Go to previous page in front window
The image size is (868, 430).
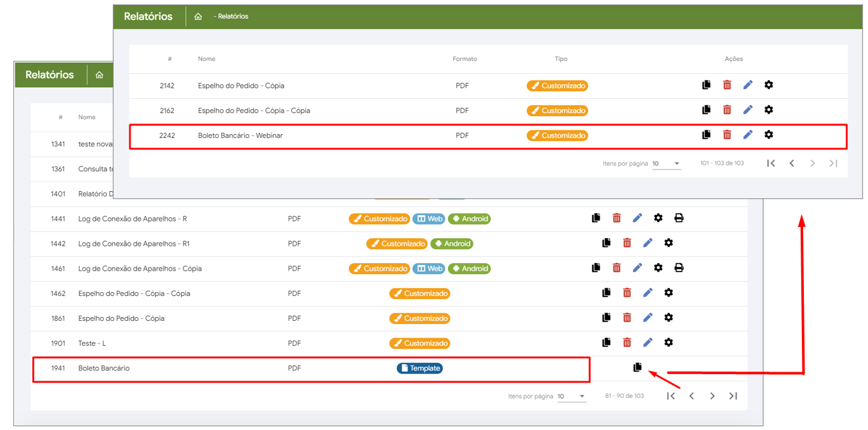point(792,164)
